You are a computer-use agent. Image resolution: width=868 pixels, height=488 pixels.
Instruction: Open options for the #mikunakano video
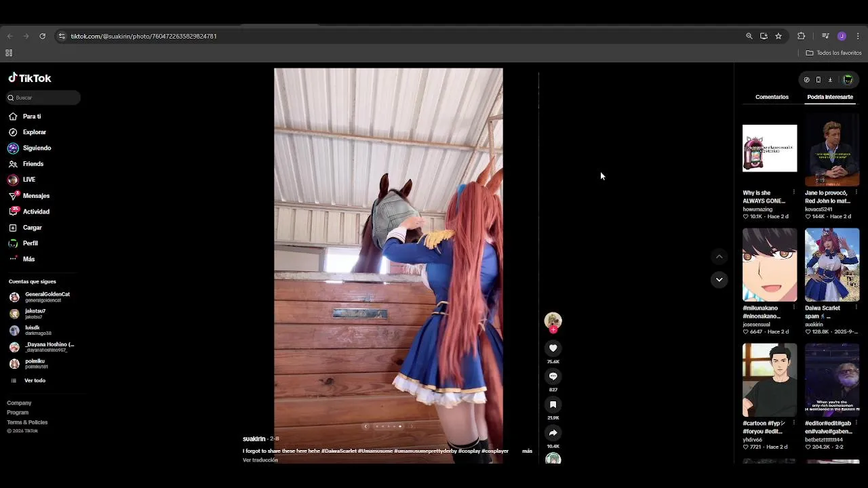[794, 308]
